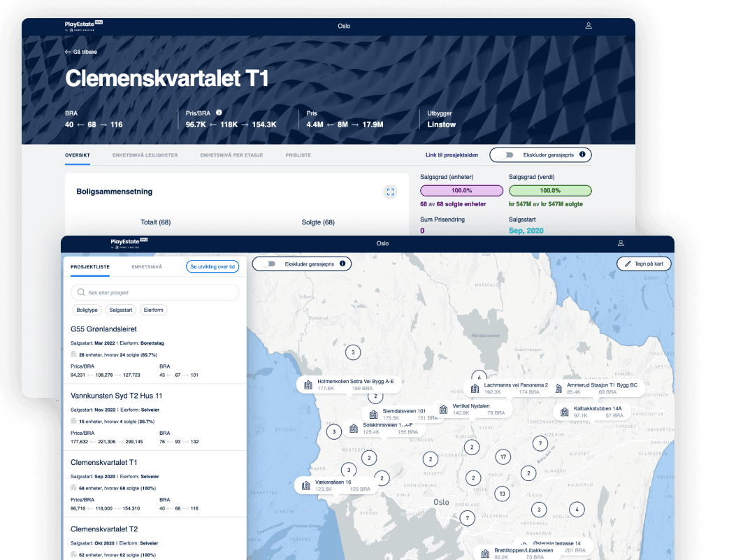Toggle Ekskluder garasjepris switch in project view

(x=508, y=155)
